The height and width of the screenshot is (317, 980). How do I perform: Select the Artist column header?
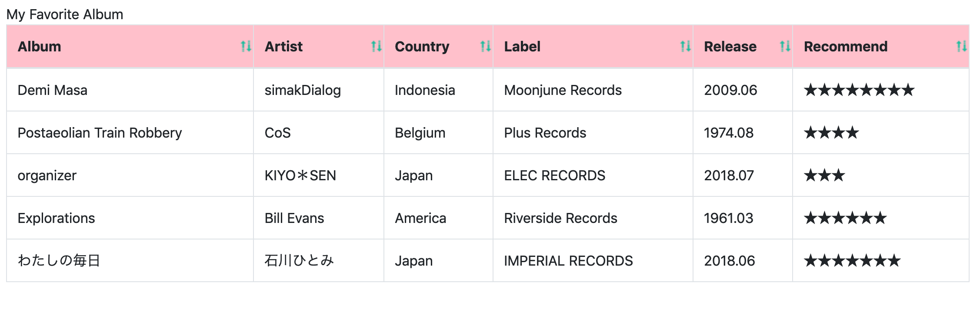click(283, 46)
